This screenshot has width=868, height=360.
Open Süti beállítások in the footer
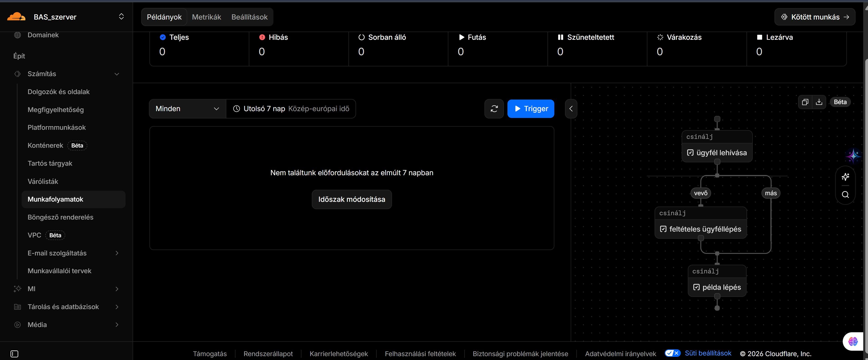(708, 353)
